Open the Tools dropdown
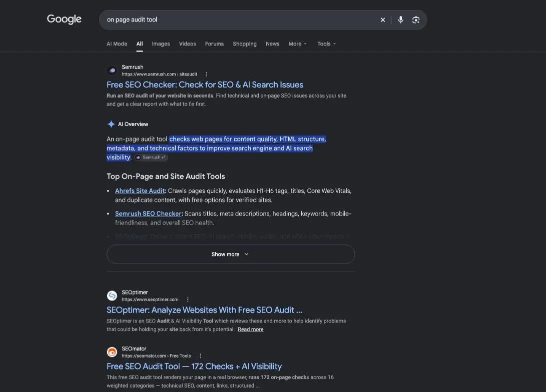 [x=326, y=44]
